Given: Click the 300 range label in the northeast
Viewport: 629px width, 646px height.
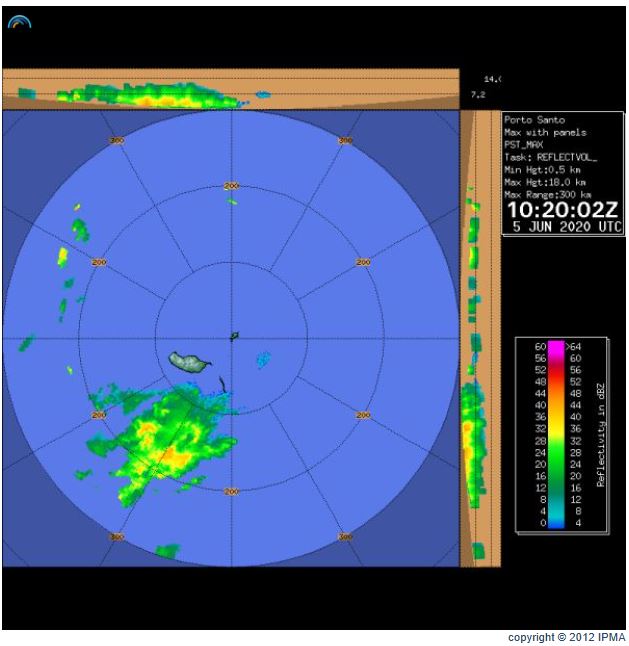Looking at the screenshot, I should coord(345,140).
